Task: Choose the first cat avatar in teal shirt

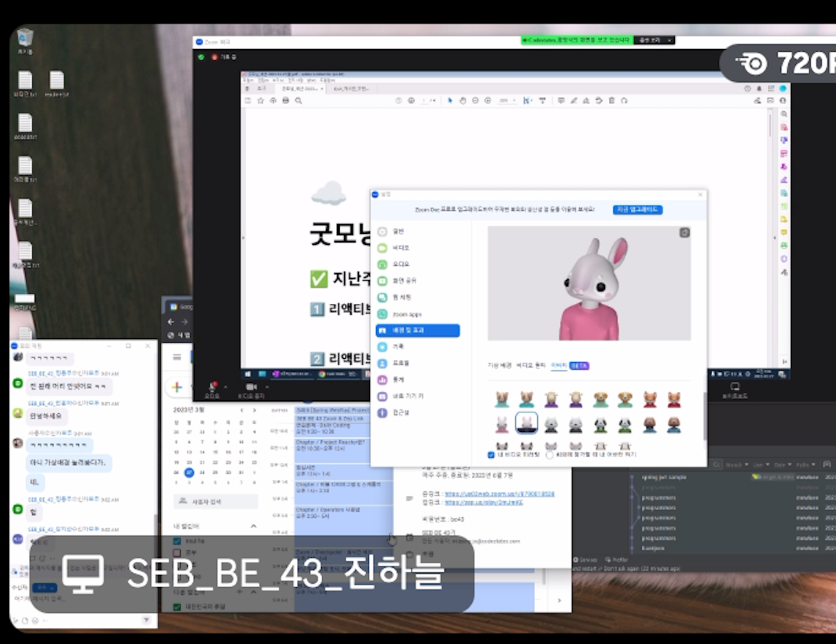Action: pos(502,399)
